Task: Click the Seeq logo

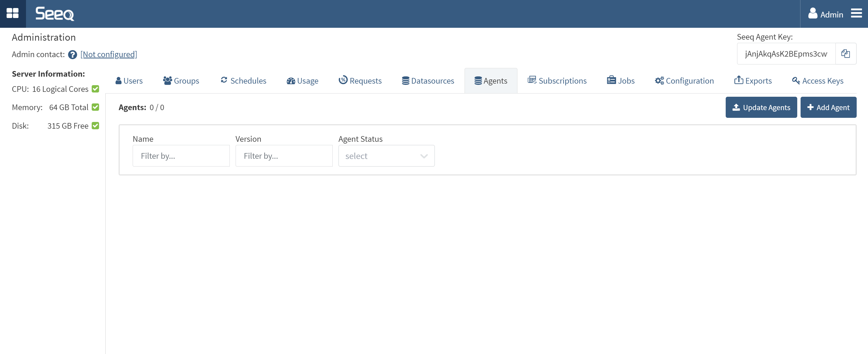Action: tap(55, 14)
